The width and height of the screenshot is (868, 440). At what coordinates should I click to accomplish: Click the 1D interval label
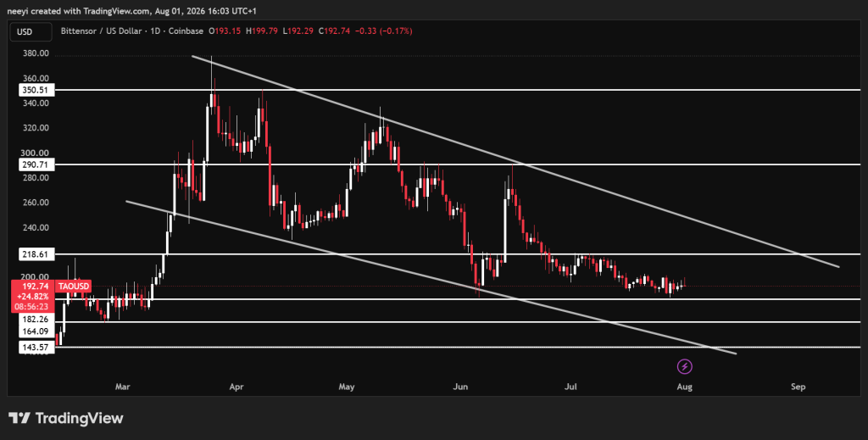coord(154,31)
